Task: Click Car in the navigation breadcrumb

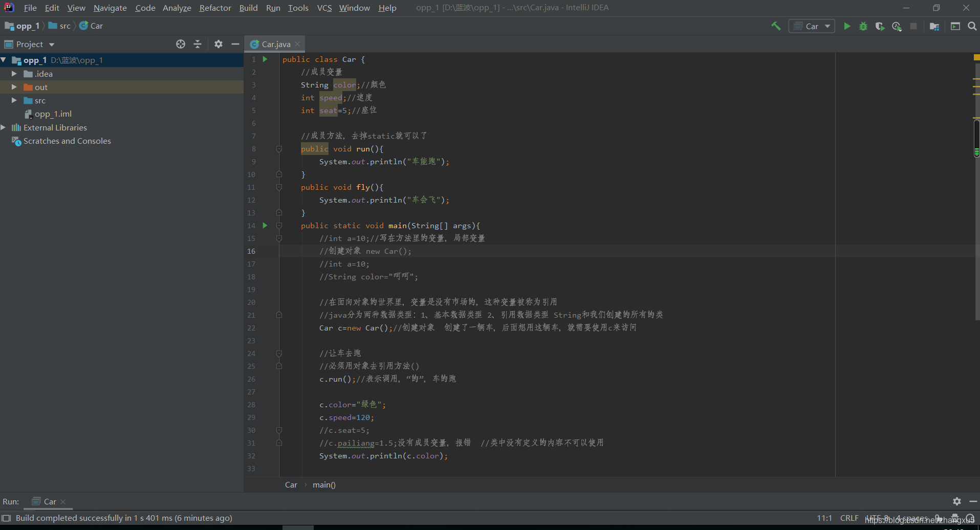Action: tap(91, 26)
